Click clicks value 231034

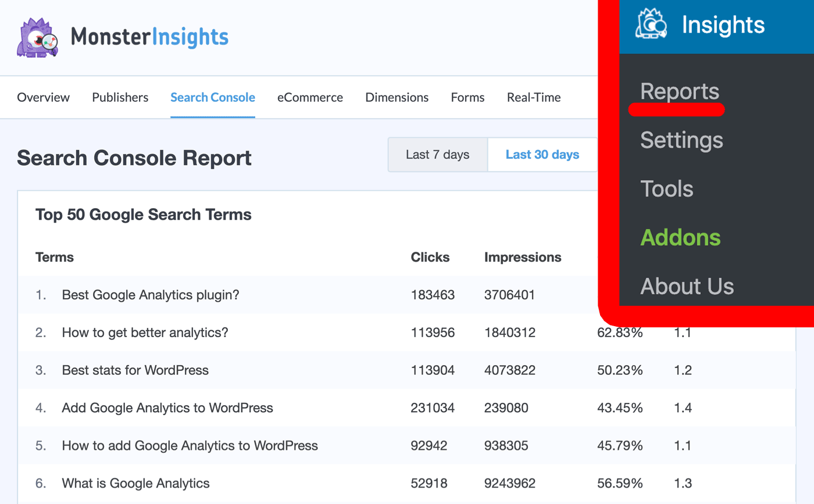pos(433,408)
